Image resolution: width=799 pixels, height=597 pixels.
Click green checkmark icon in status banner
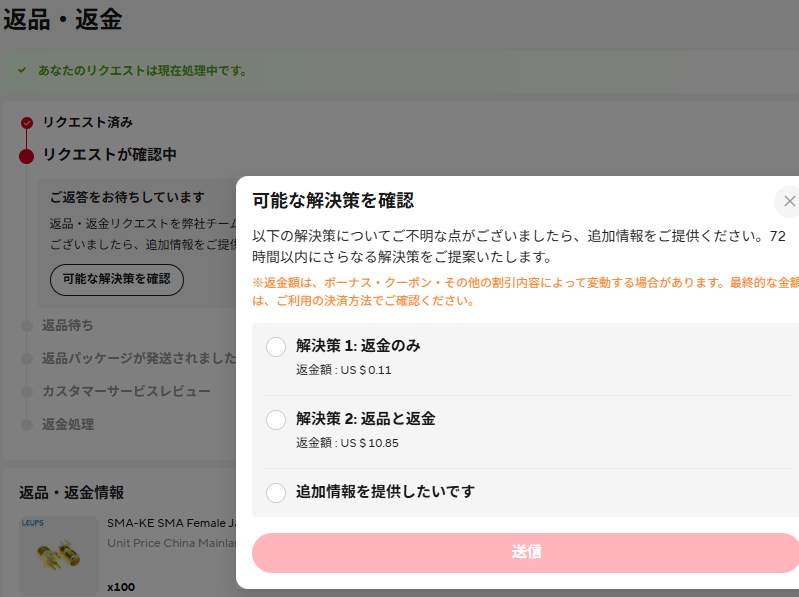pos(22,71)
